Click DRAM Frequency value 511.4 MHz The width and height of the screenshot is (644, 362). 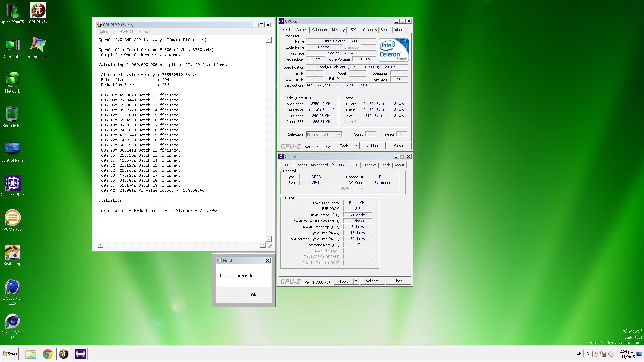click(358, 203)
